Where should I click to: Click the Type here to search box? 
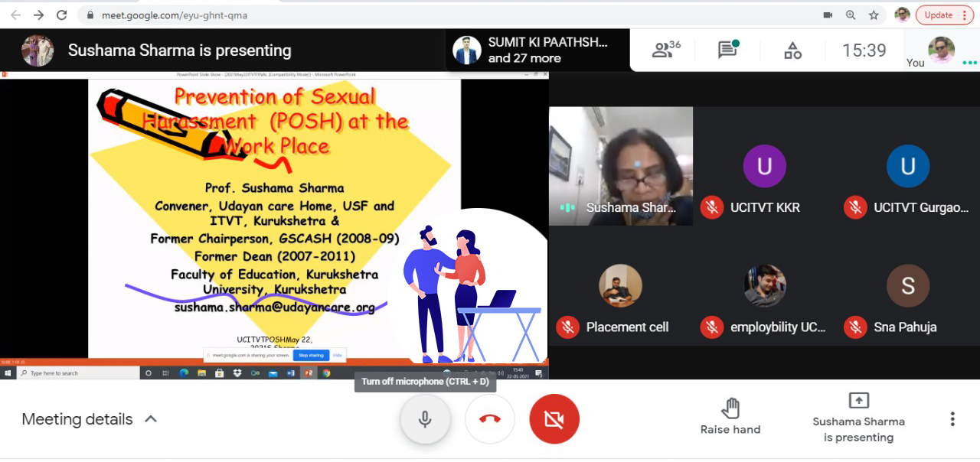(80, 373)
